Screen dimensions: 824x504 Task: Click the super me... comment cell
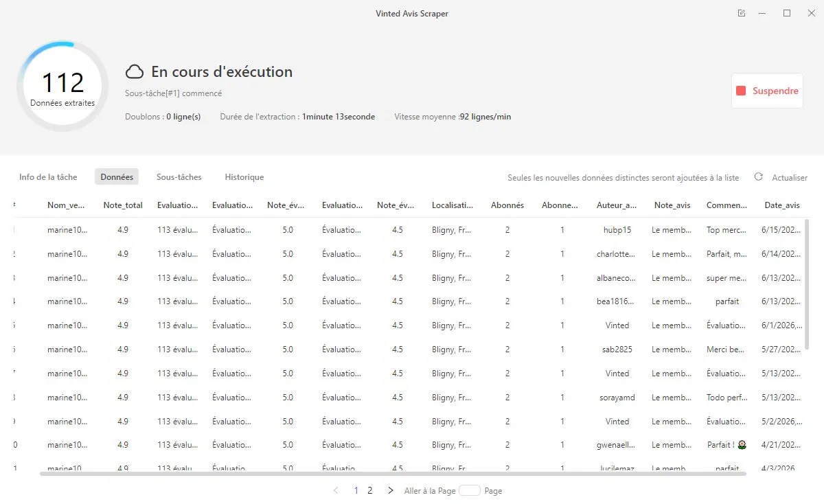727,278
